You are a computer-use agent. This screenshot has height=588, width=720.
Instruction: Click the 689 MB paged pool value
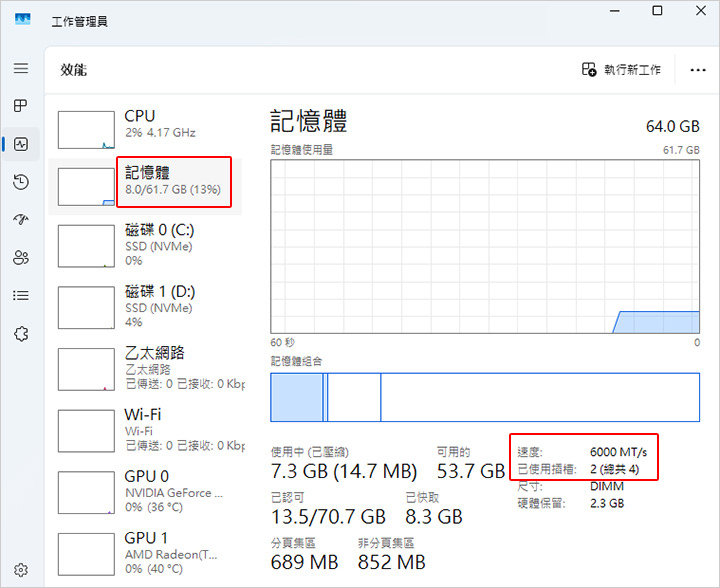tap(304, 562)
